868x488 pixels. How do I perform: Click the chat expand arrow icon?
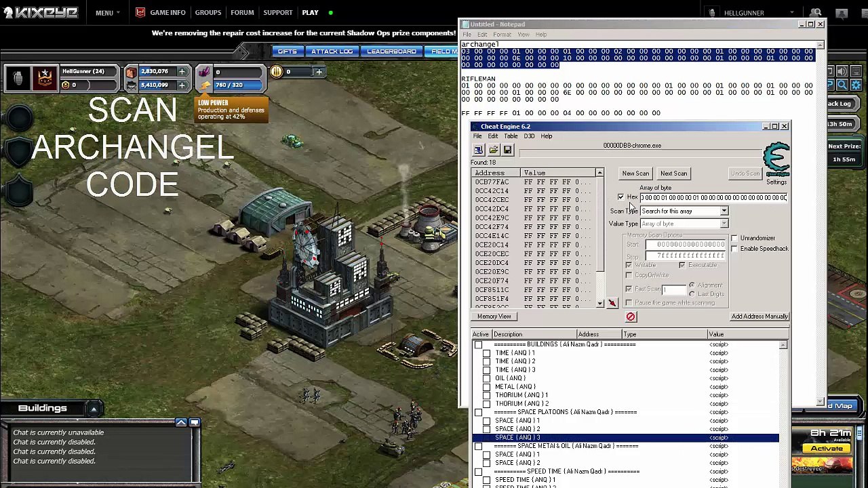[181, 423]
